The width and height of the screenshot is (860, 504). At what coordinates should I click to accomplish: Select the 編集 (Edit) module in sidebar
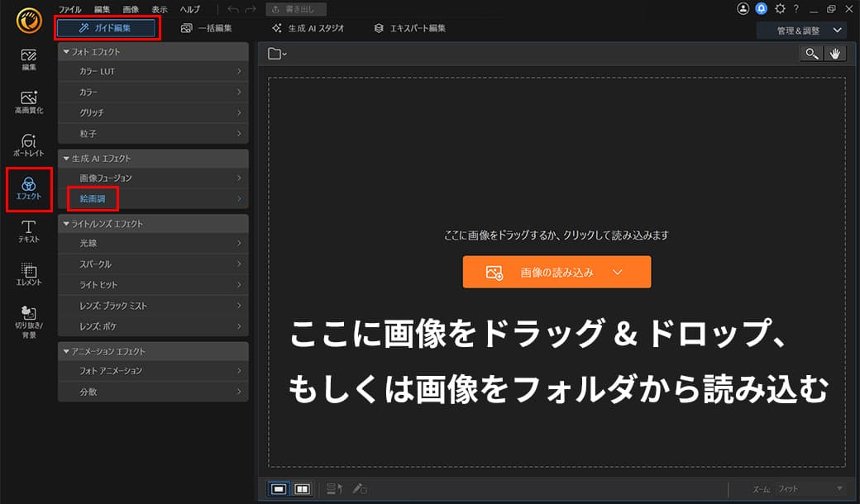pyautogui.click(x=28, y=59)
